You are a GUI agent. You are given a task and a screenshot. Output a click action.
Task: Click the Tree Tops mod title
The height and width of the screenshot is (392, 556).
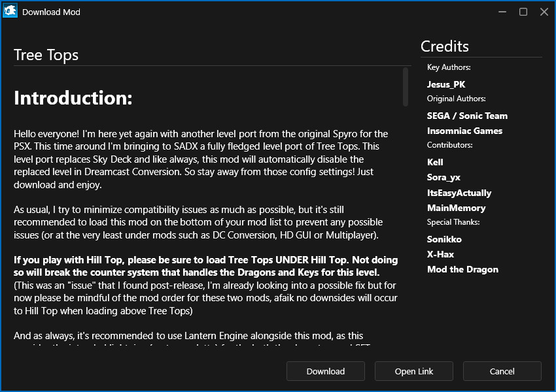pos(46,55)
